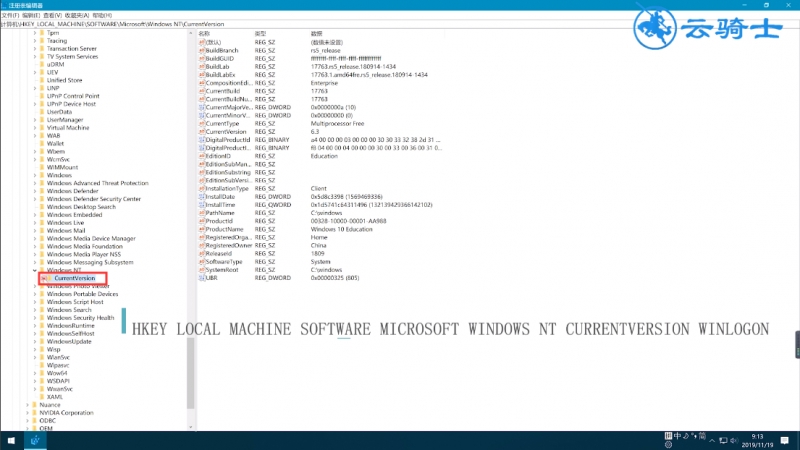The image size is (800, 450).
Task: Expand the Windows Search key
Action: [35, 310]
